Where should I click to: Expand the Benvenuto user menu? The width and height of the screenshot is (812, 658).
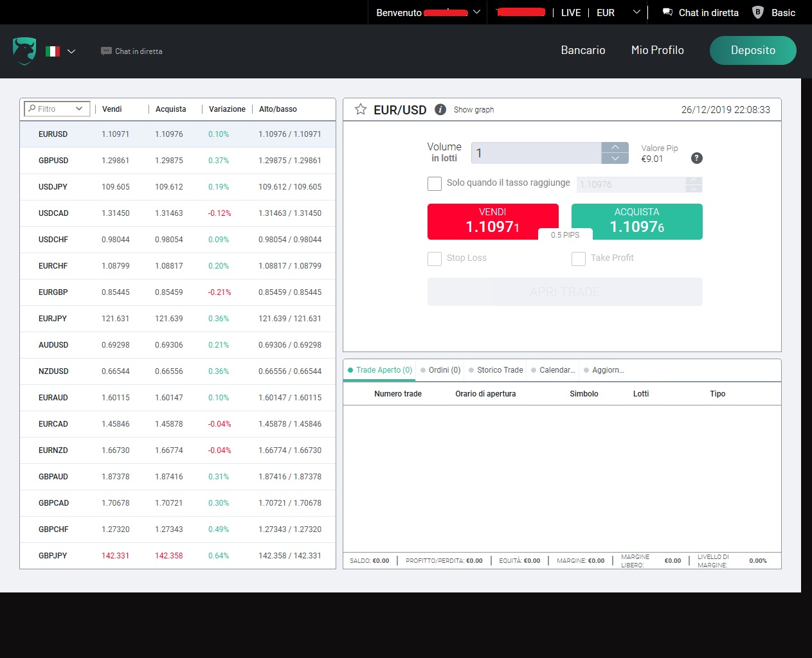coord(476,12)
